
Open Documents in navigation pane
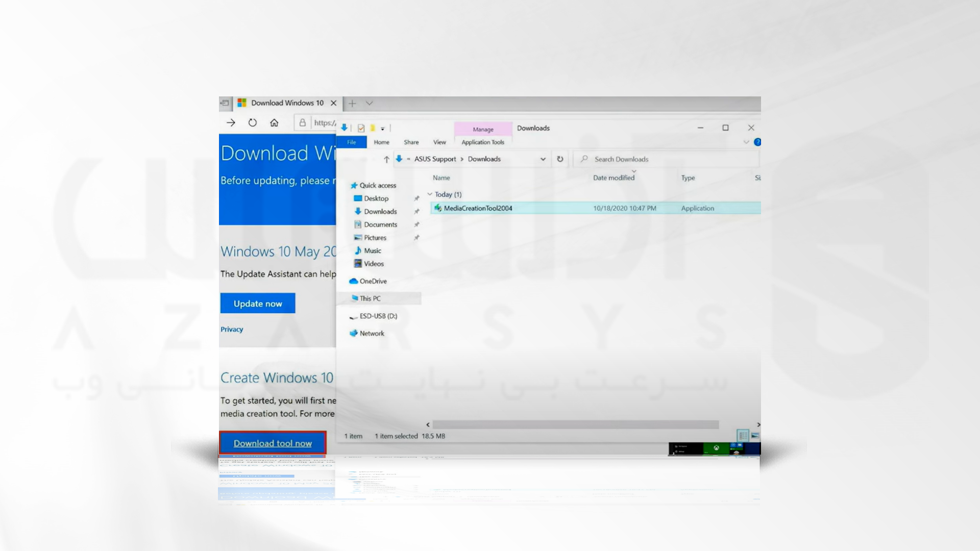click(x=380, y=224)
